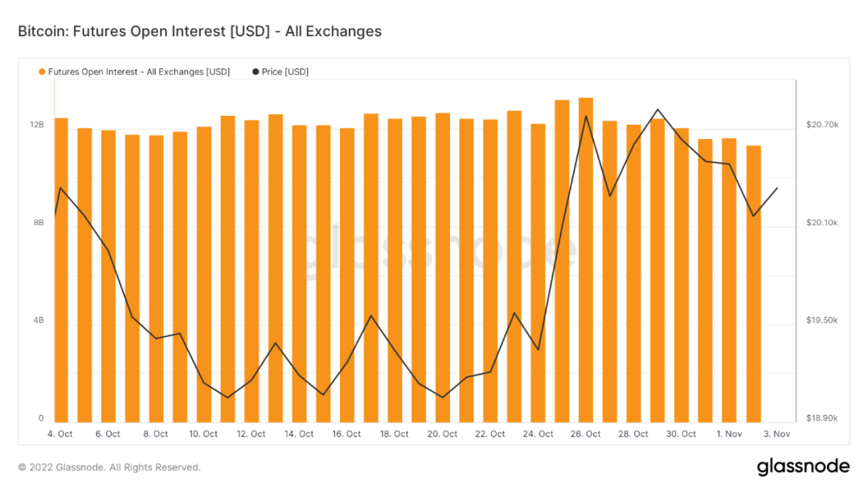
Task: Click the 20. Oct x-axis label
Action: (x=443, y=434)
